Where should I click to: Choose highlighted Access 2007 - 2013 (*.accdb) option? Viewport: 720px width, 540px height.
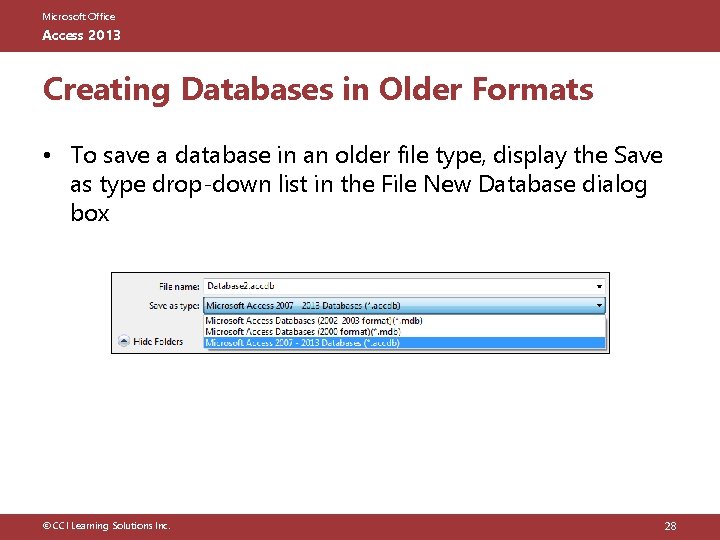click(404, 343)
